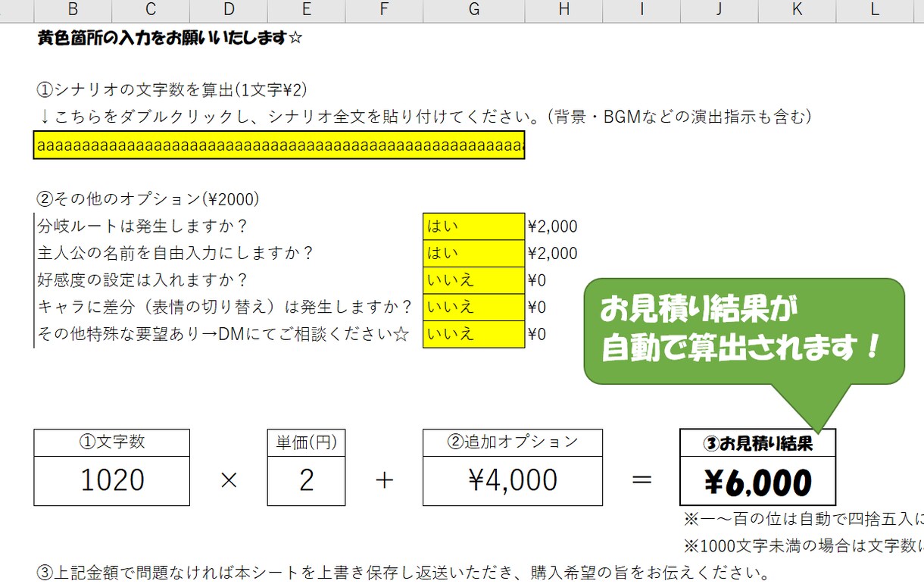924x584 pixels.
Task: Click the 黄色箇所の入力をお願いいたします heading
Action: [170, 38]
